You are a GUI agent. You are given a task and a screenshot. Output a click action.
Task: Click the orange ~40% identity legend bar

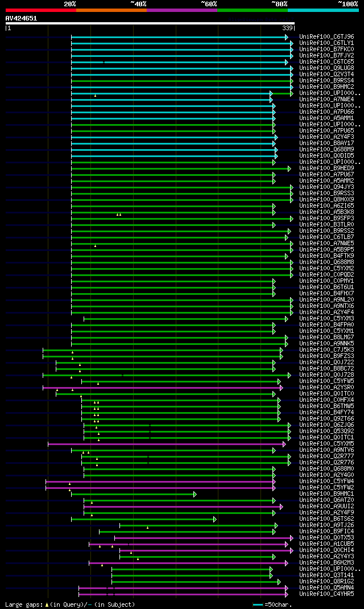click(111, 10)
